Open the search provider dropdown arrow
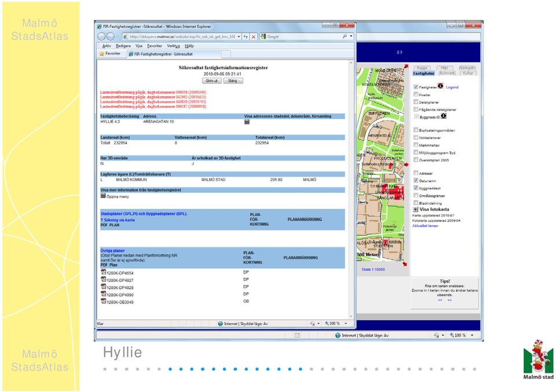Image resolution: width=556 pixels, height=392 pixels. [351, 36]
